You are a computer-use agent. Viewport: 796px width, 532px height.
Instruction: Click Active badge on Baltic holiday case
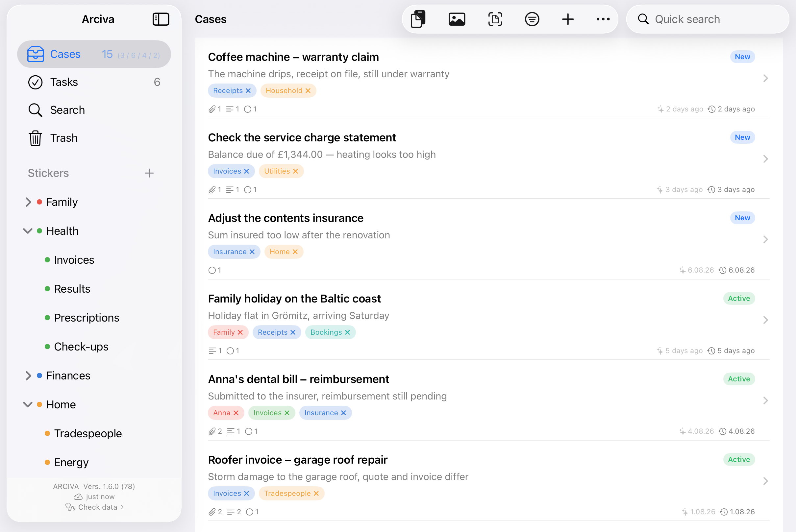click(x=739, y=298)
